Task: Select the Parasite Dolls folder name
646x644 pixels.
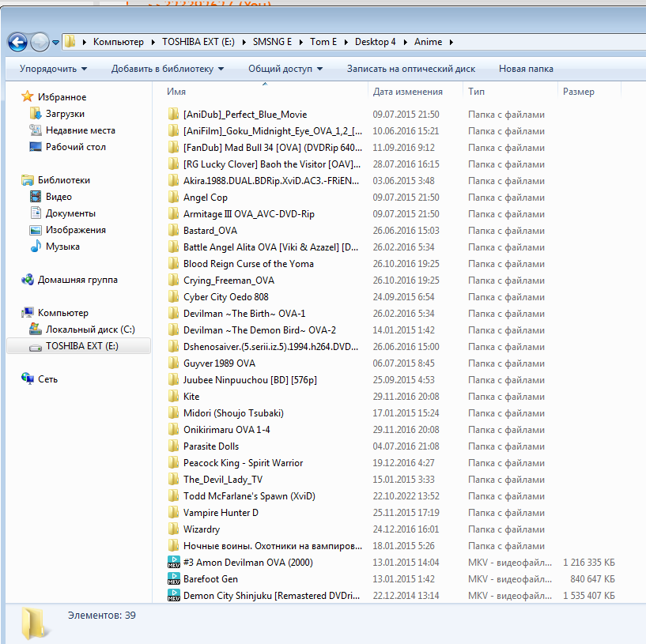Action: click(x=211, y=446)
